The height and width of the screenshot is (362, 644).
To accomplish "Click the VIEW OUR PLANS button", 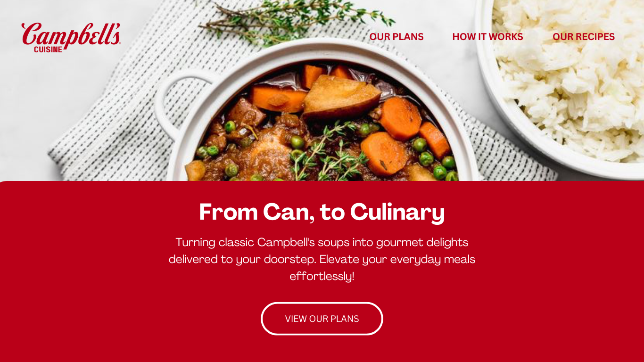I will pyautogui.click(x=322, y=319).
